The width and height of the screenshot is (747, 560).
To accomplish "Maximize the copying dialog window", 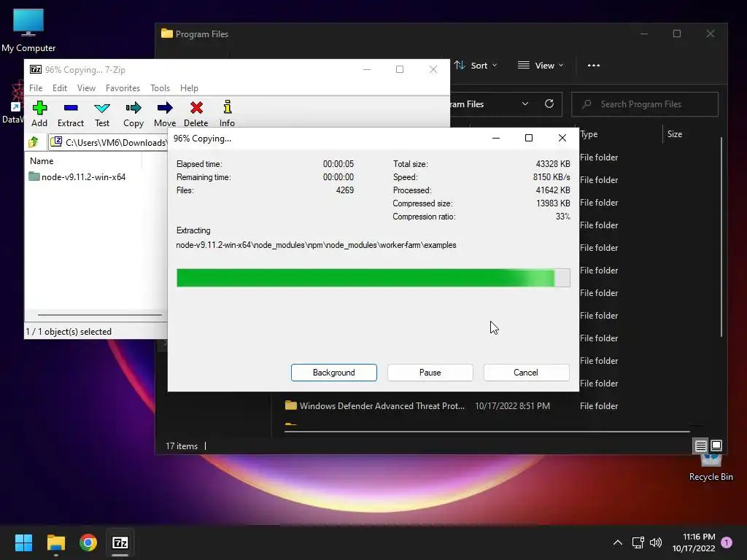I will coord(529,138).
